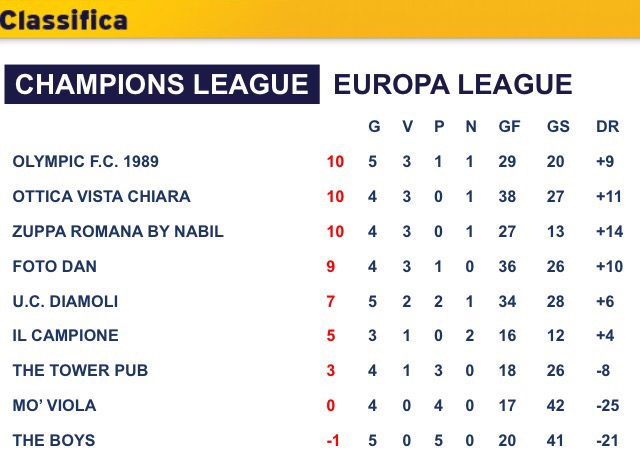Screen dimensions: 640x461
Task: Click the GF goals-scored column header
Action: [507, 127]
